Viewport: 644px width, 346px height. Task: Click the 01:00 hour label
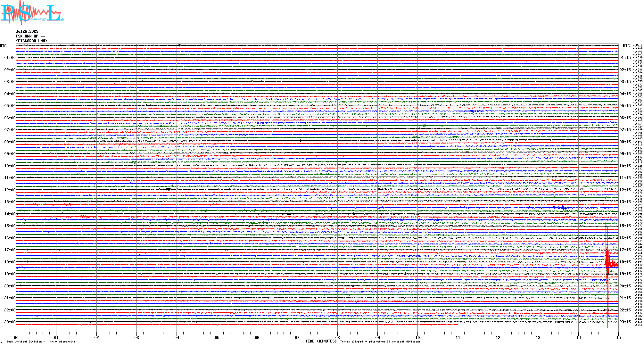10,58
